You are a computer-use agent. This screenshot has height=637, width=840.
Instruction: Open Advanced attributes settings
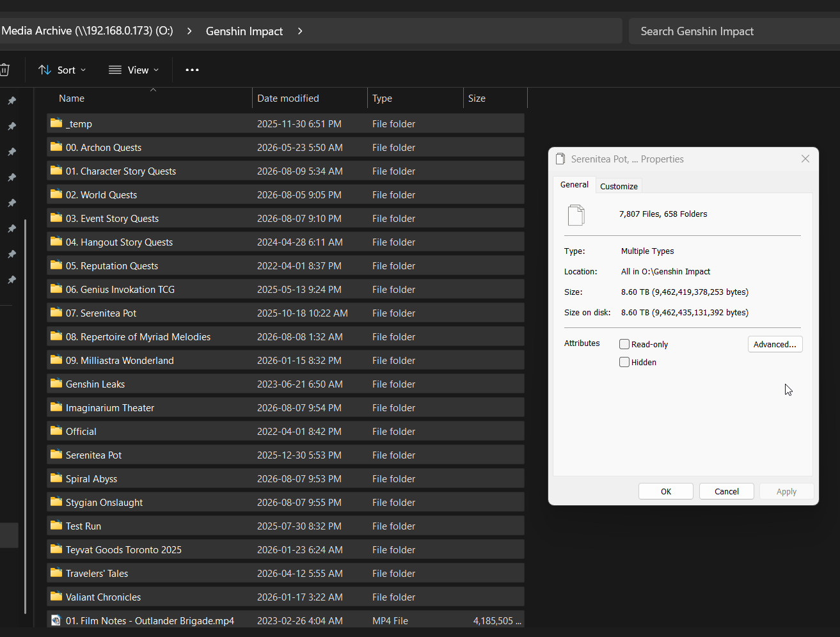pos(775,344)
